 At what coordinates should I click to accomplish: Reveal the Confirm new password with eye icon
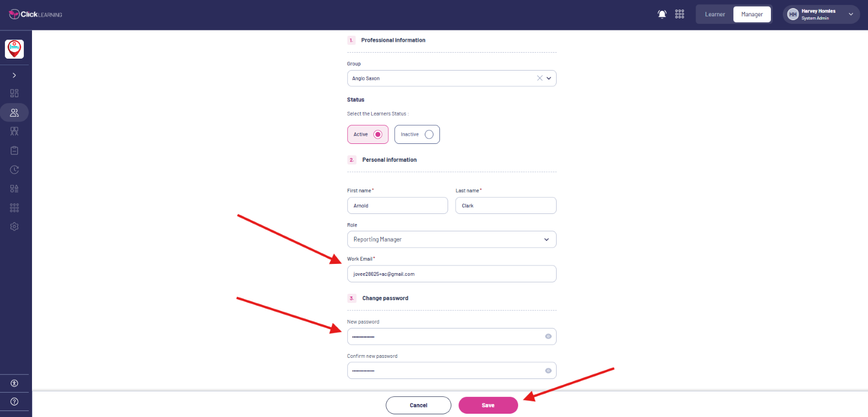point(548,371)
